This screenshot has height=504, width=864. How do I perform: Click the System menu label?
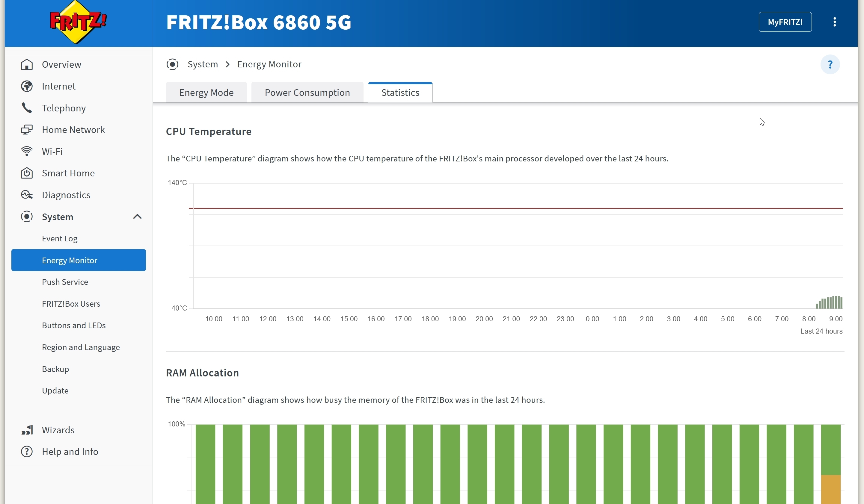[58, 217]
